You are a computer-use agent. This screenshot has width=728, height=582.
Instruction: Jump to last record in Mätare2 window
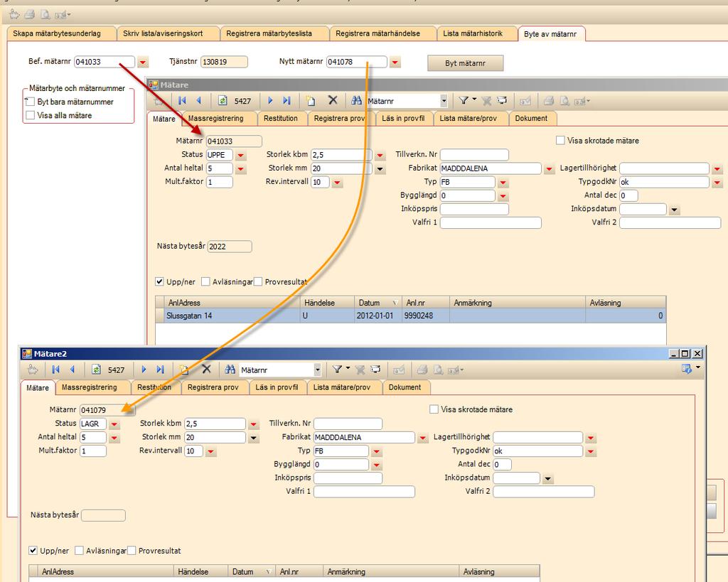(x=160, y=370)
